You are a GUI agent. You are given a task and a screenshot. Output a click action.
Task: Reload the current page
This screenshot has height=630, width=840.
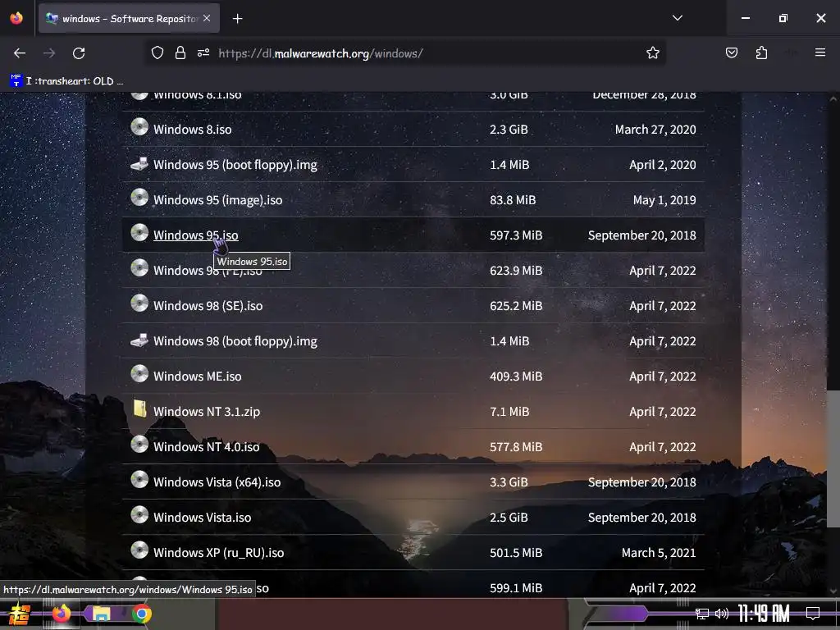[x=79, y=53]
